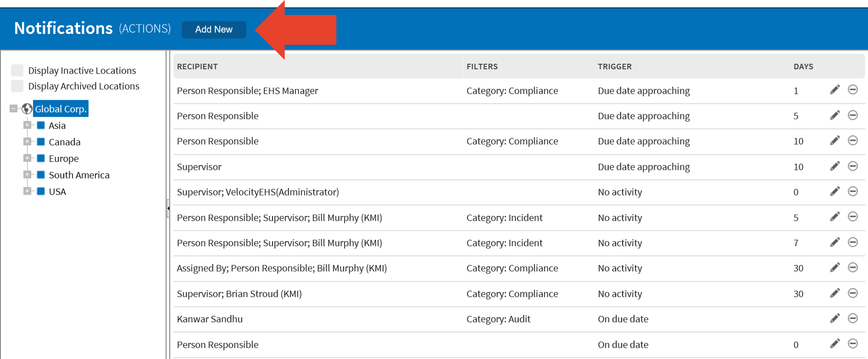This screenshot has height=359, width=868.
Task: Select Europe in the location tree
Action: (x=64, y=159)
